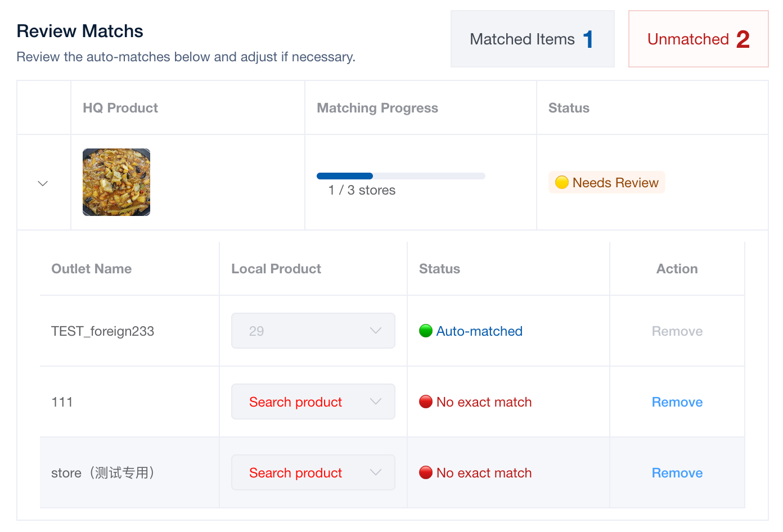Remove the match for store（测试专用）
This screenshot has width=783, height=532.
[677, 473]
